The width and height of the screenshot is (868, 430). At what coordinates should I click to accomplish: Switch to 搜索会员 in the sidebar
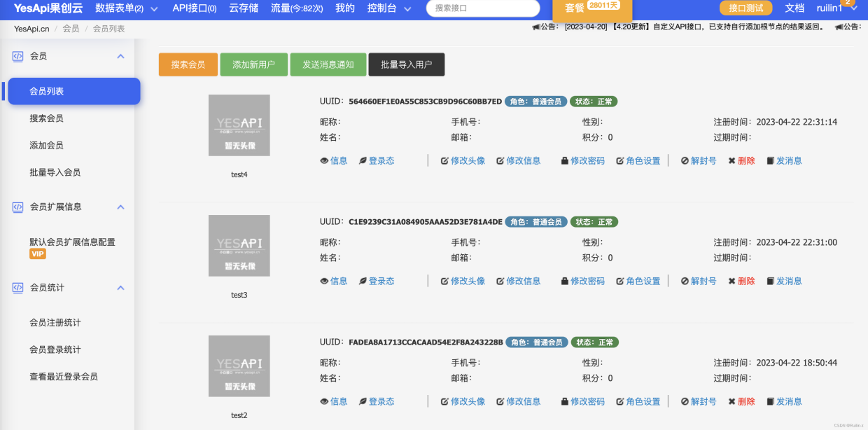tap(45, 117)
